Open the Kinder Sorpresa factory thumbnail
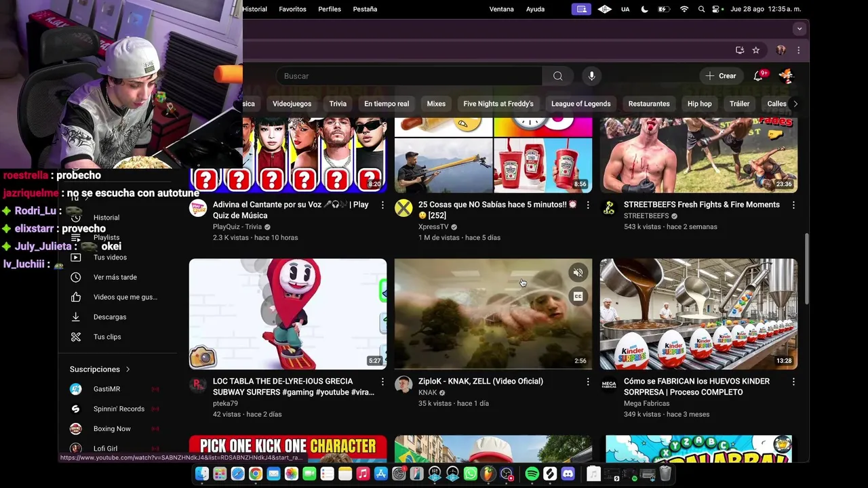The image size is (868, 488). point(698,314)
